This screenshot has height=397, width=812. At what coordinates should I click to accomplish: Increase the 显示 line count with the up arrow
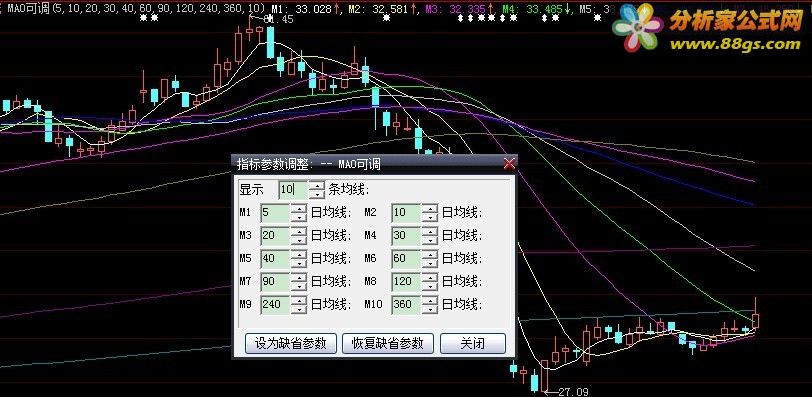[316, 185]
